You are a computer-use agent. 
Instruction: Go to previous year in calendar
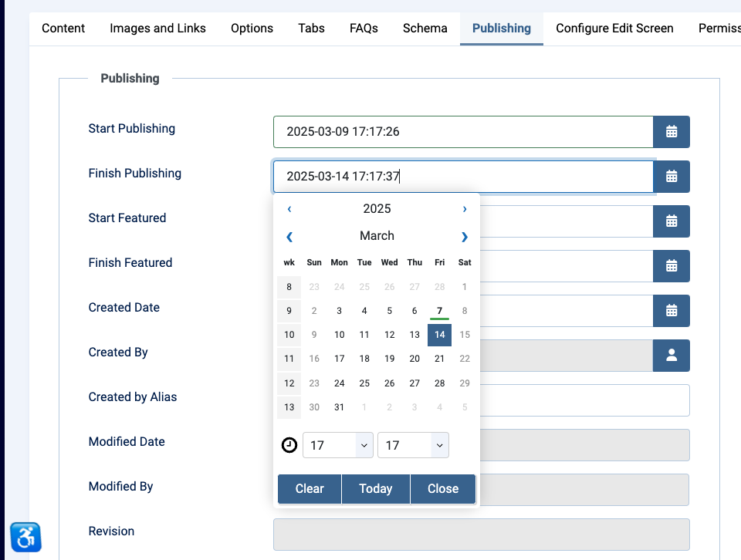coord(289,209)
